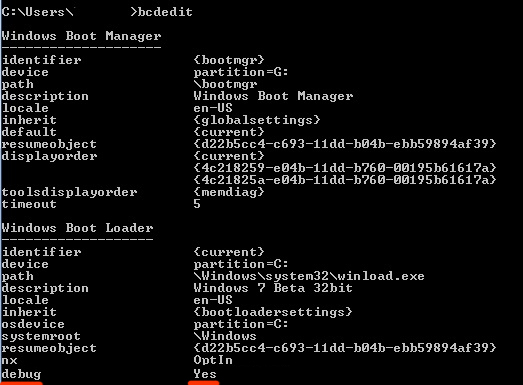Image resolution: width=523 pixels, height=385 pixels.
Task: Click the OptIn nx value
Action: pos(213,360)
